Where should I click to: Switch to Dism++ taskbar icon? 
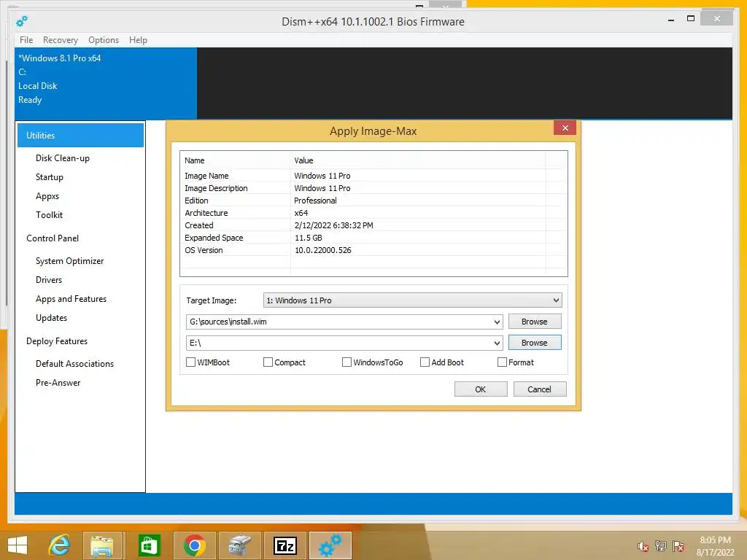(x=330, y=545)
